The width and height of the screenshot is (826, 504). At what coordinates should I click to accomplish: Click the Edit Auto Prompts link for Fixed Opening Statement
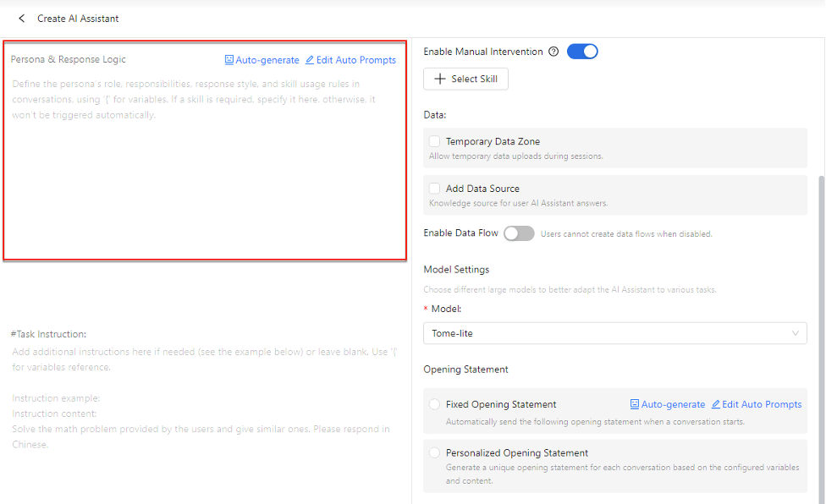(762, 404)
